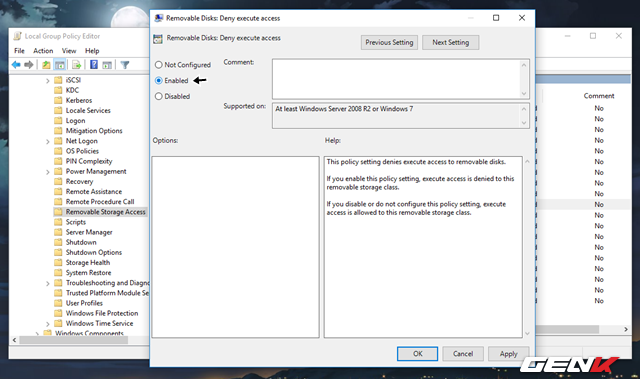640x379 pixels.
Task: Click the tree pane left scroll arrow
Action: 14,340
